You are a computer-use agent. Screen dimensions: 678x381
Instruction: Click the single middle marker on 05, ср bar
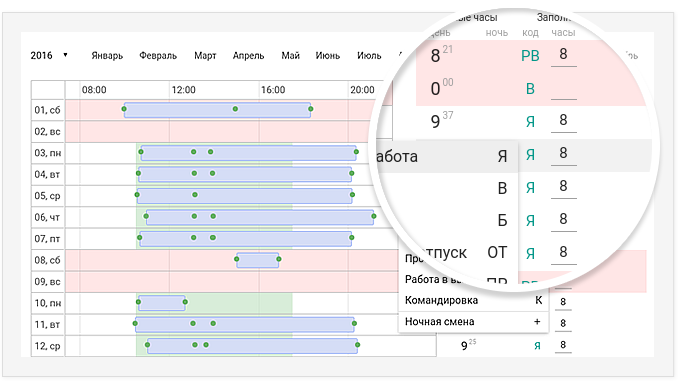pos(195,195)
